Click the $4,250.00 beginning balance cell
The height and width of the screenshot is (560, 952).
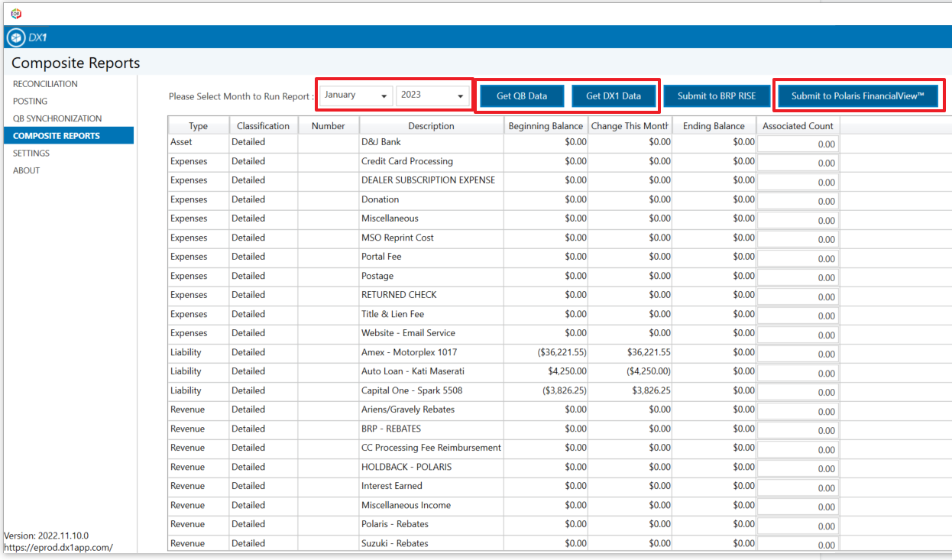pos(546,371)
